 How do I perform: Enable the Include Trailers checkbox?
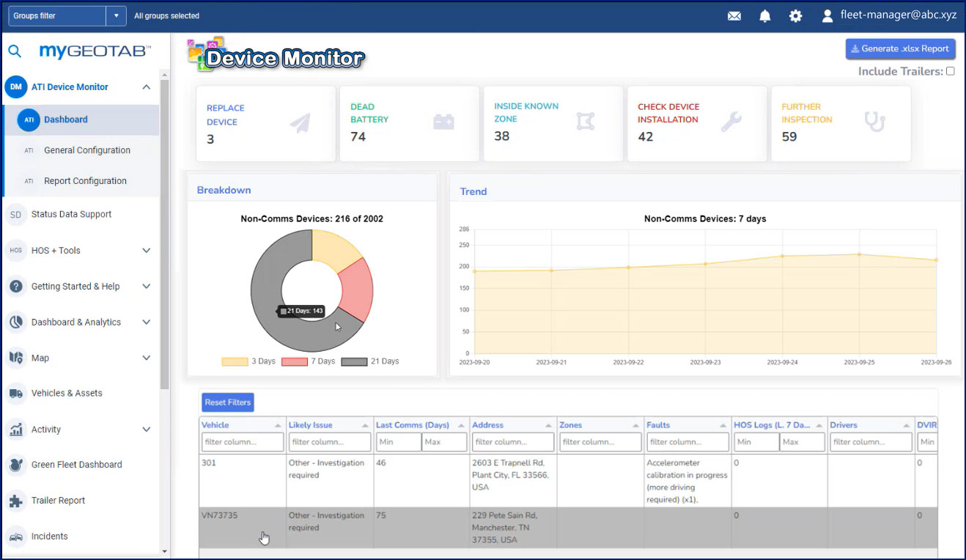pos(951,72)
